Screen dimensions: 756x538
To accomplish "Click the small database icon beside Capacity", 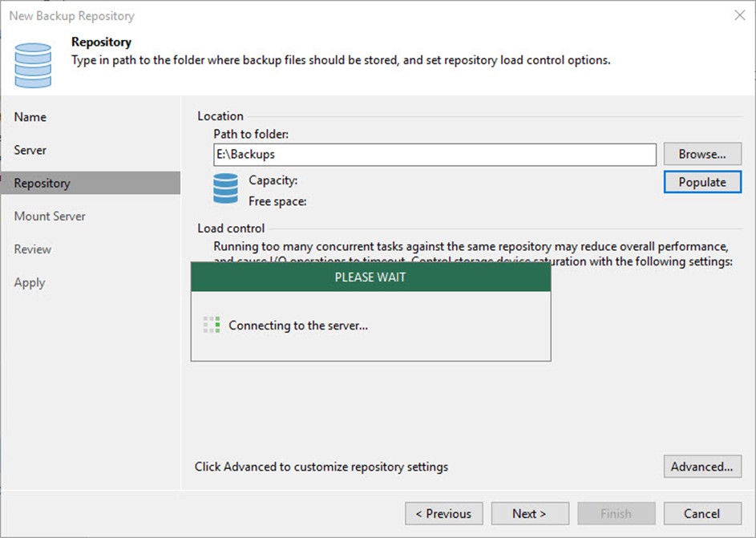I will pyautogui.click(x=225, y=189).
